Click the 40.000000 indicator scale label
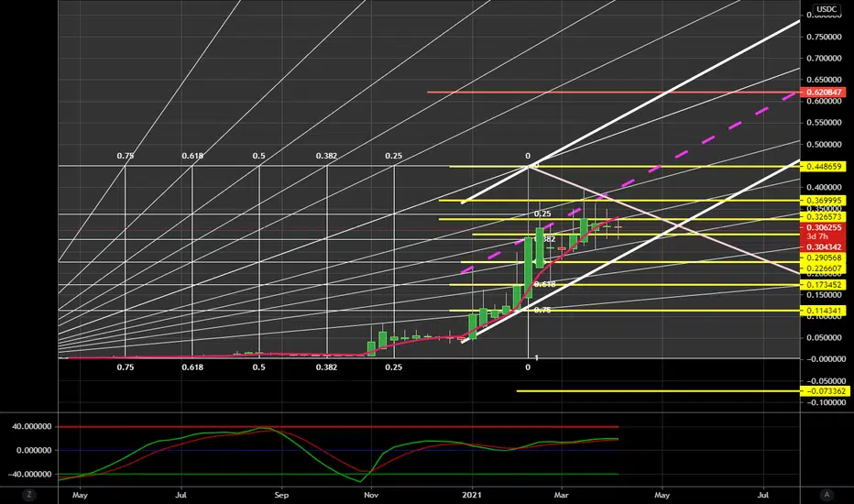Viewport: 854px width, 504px height. [34, 427]
